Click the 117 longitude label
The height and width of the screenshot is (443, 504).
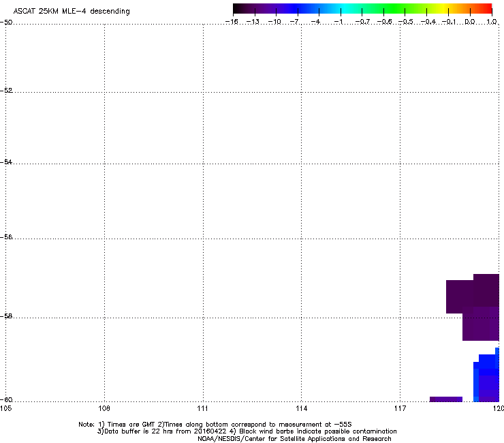[400, 408]
